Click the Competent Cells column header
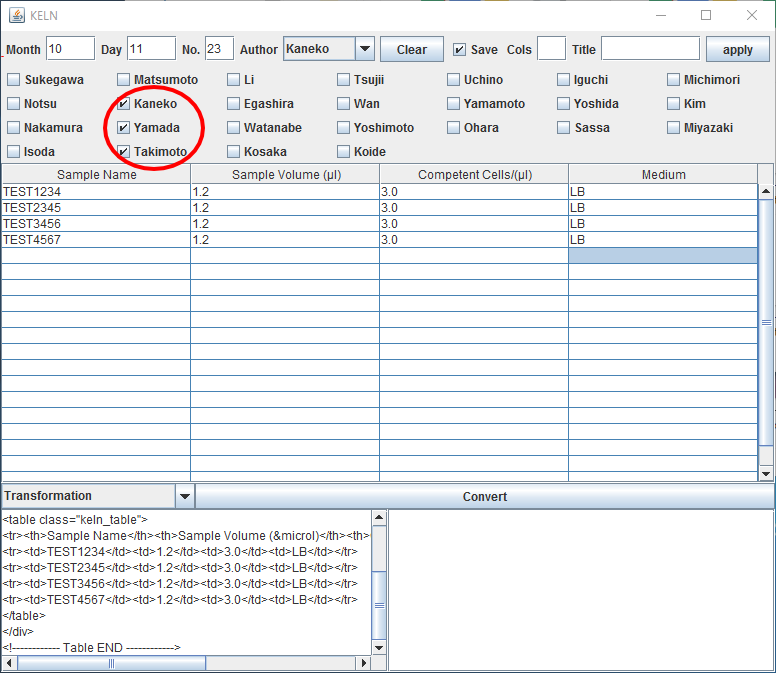Viewport: 776px width, 673px height. [x=474, y=174]
